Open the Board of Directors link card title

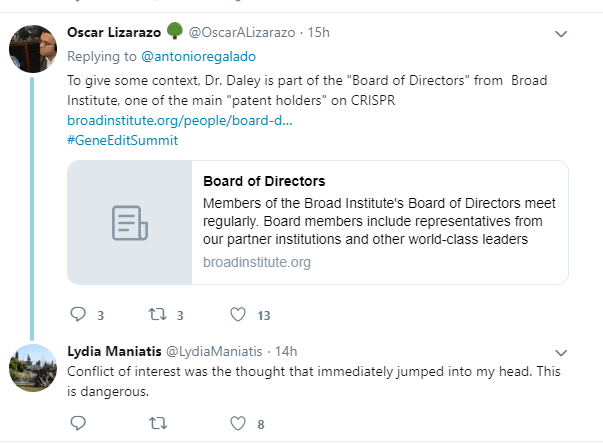coord(264,182)
